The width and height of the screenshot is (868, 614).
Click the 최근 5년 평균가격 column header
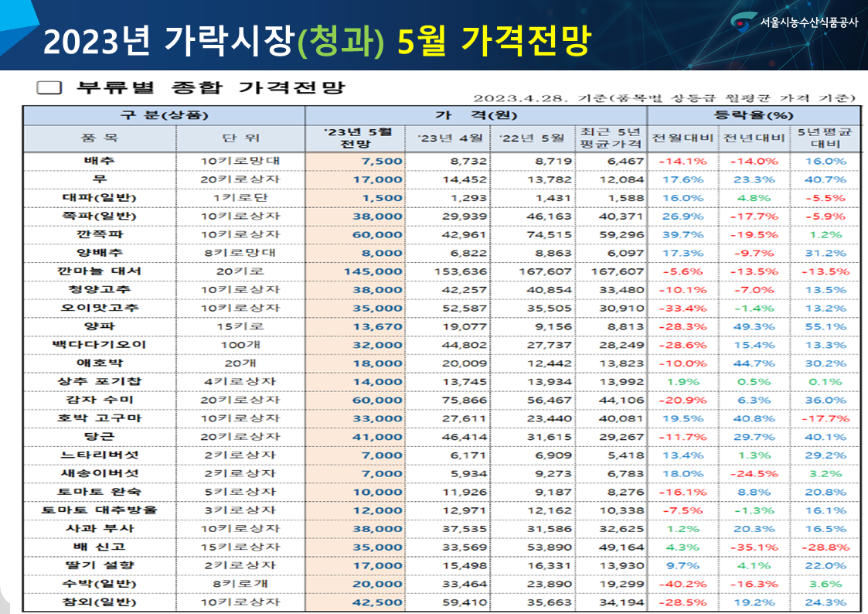[x=611, y=138]
